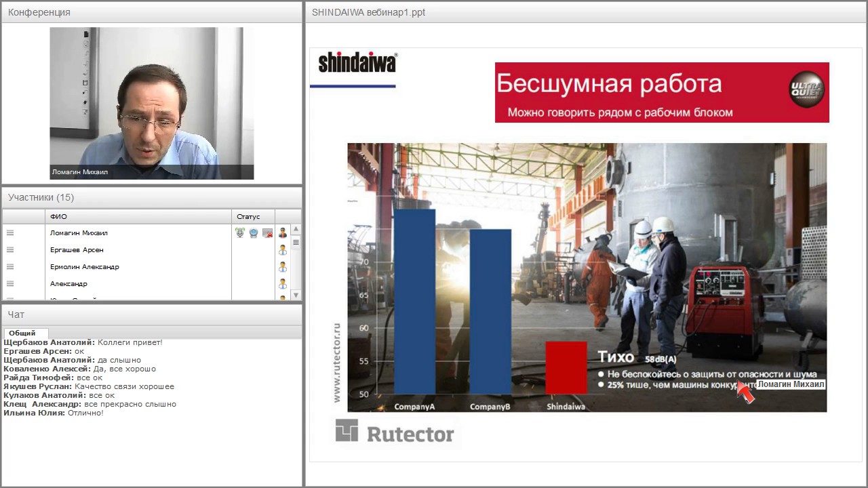Select participant named Александр in list
The width and height of the screenshot is (868, 488).
point(68,283)
